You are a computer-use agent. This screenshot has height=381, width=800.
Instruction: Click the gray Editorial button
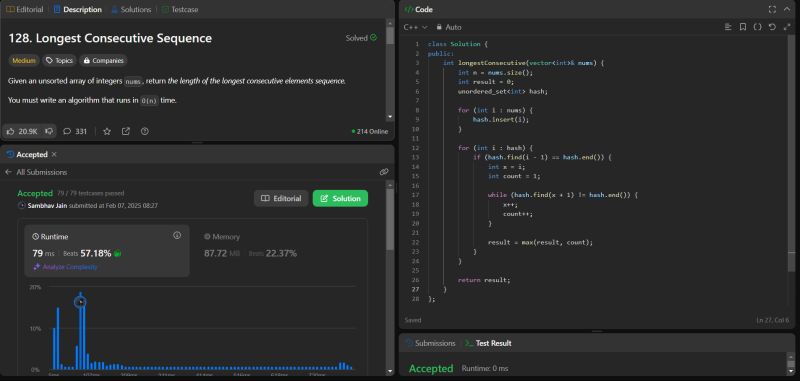click(x=281, y=198)
